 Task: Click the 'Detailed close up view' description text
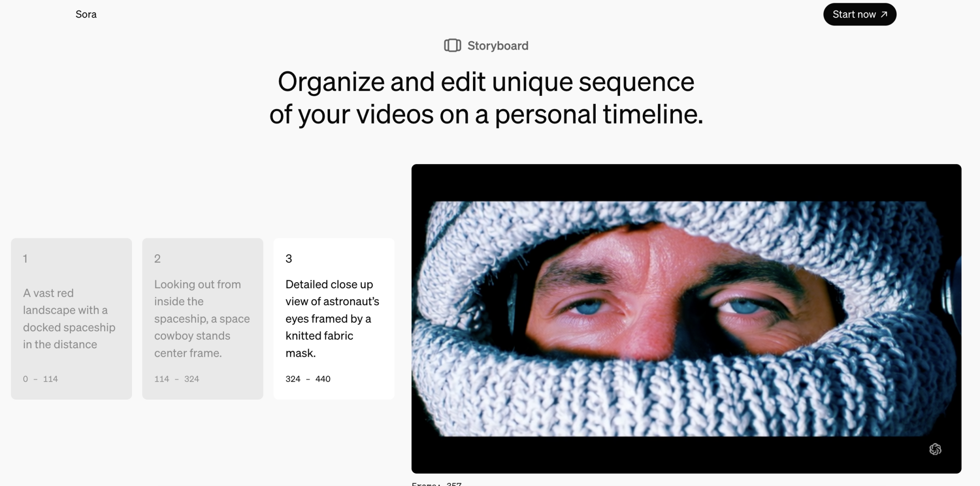click(332, 318)
